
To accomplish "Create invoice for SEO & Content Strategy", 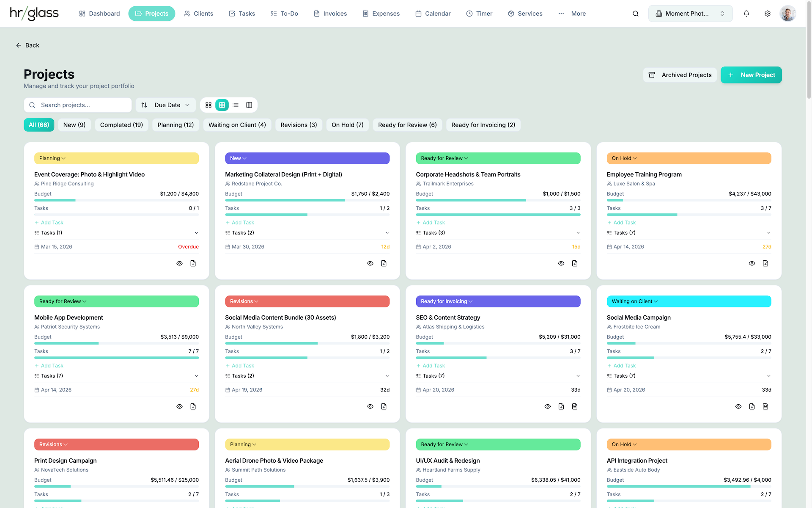I will [561, 406].
